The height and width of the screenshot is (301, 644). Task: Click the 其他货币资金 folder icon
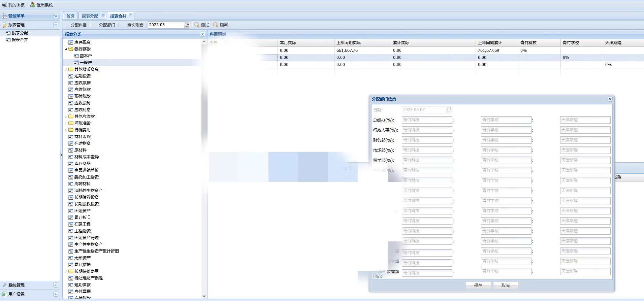pyautogui.click(x=71, y=69)
